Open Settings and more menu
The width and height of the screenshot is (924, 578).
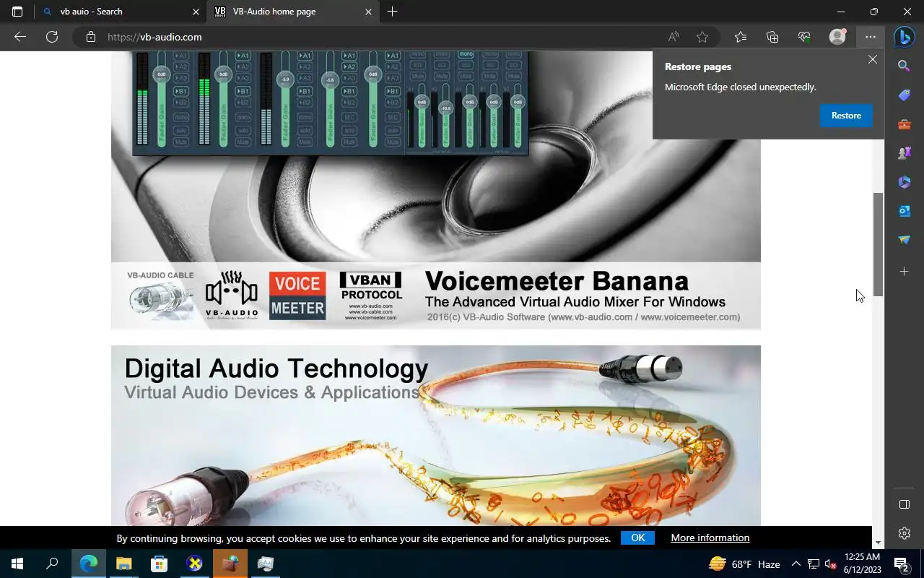(x=871, y=37)
